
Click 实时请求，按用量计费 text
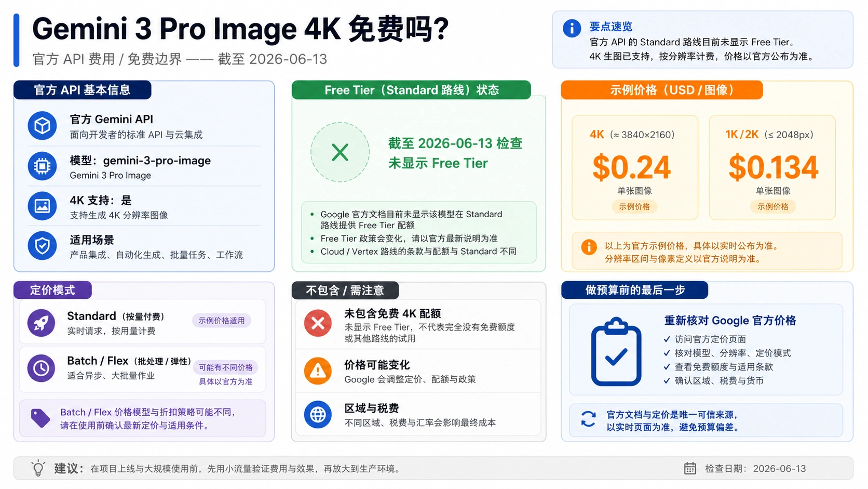[111, 331]
